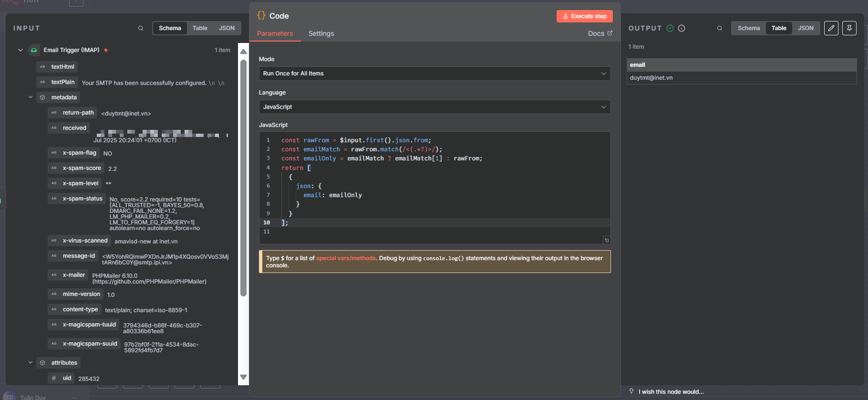
Task: Click the uid number type icon
Action: point(54,378)
